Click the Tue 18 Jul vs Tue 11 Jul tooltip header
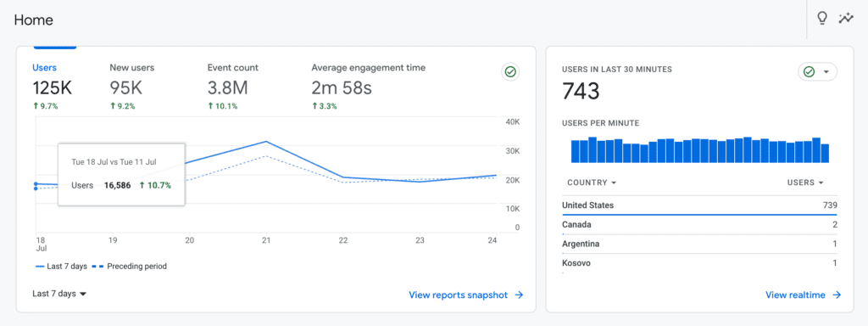 (114, 162)
